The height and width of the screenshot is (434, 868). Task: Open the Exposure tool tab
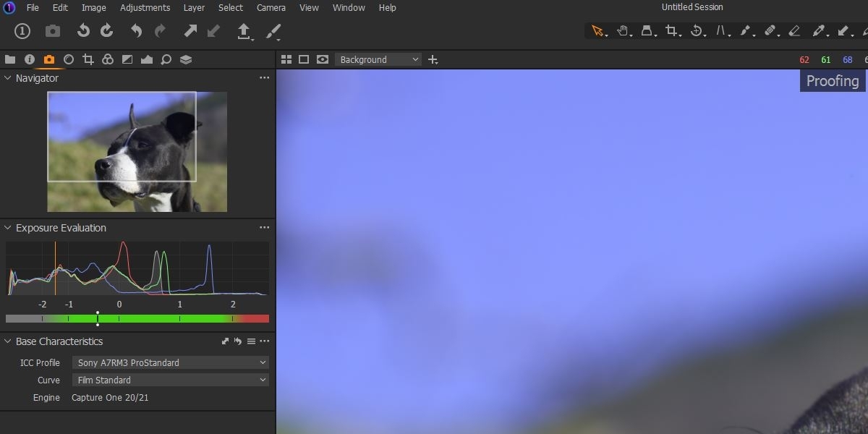127,59
